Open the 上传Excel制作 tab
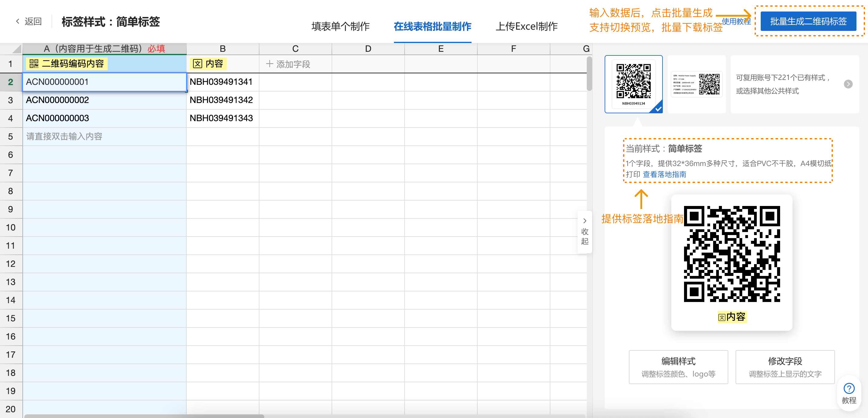This screenshot has height=418, width=868. coord(526,26)
